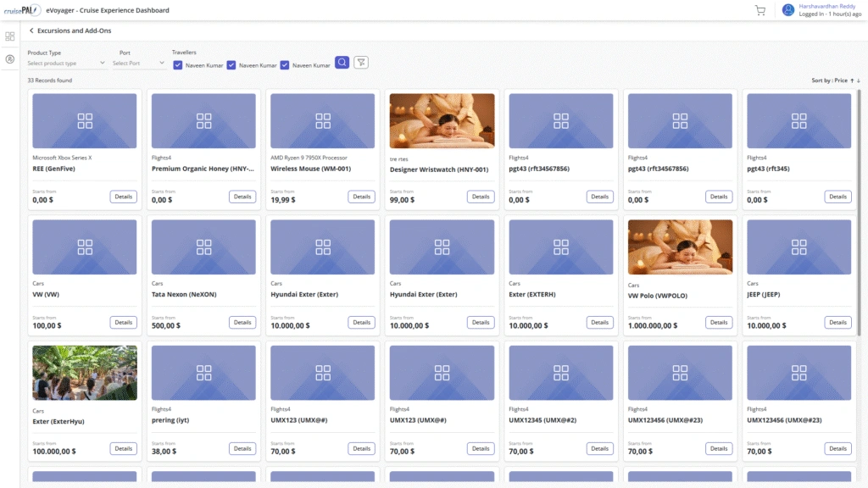Image resolution: width=868 pixels, height=488 pixels.
Task: Open the dashboard grid icon in sidebar
Action: pos(10,36)
